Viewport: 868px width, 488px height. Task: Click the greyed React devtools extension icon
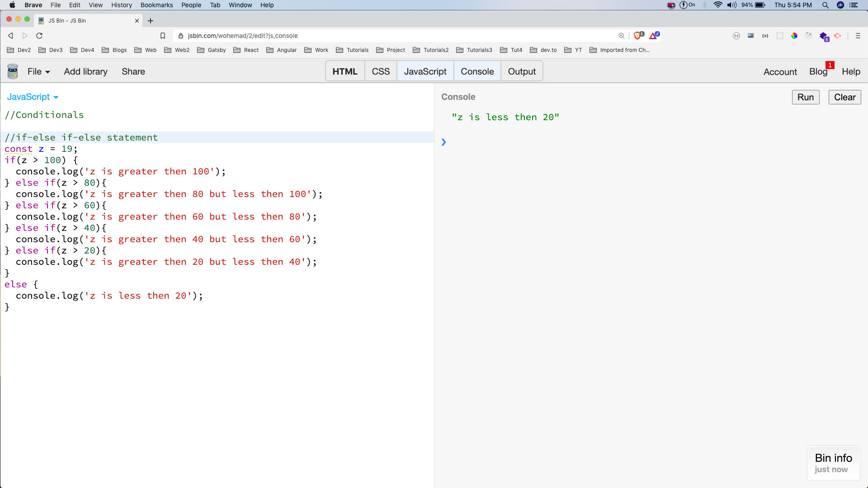point(780,36)
